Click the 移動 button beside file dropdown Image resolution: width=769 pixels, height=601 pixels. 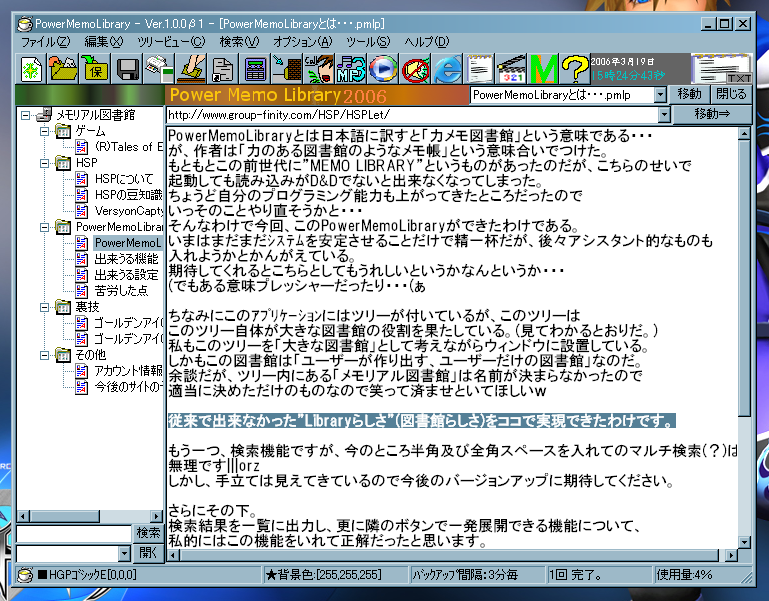click(x=689, y=94)
